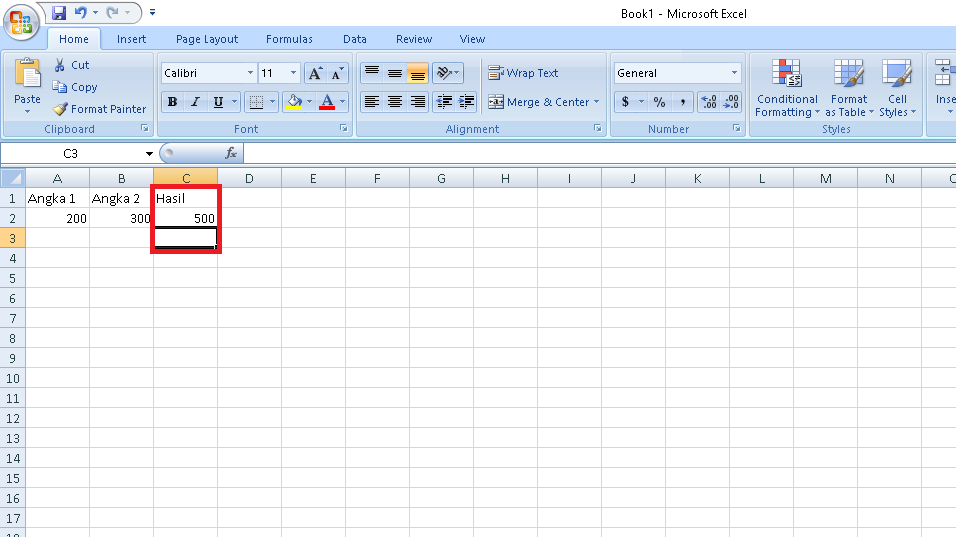Toggle Bold formatting
This screenshot has height=537, width=956.
pos(173,102)
